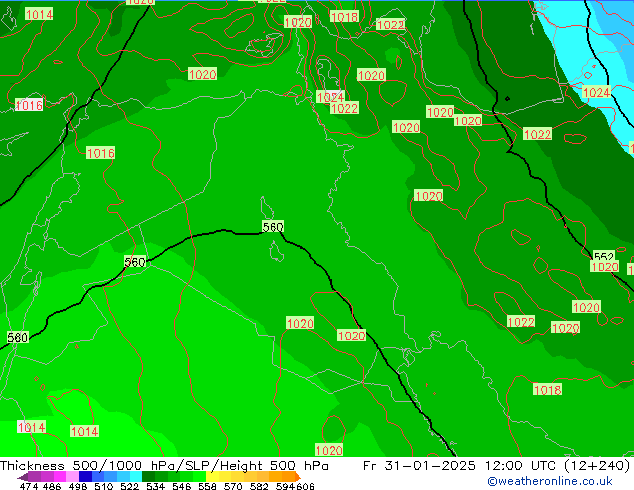Click the 498 legend value
Image resolution: width=634 pixels, height=490 pixels.
[78, 486]
